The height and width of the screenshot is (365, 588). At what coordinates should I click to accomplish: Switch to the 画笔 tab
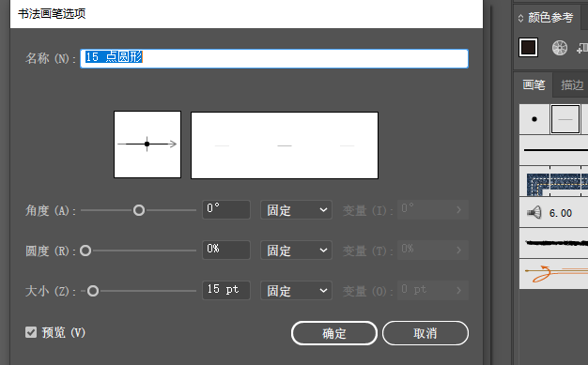[x=534, y=85]
